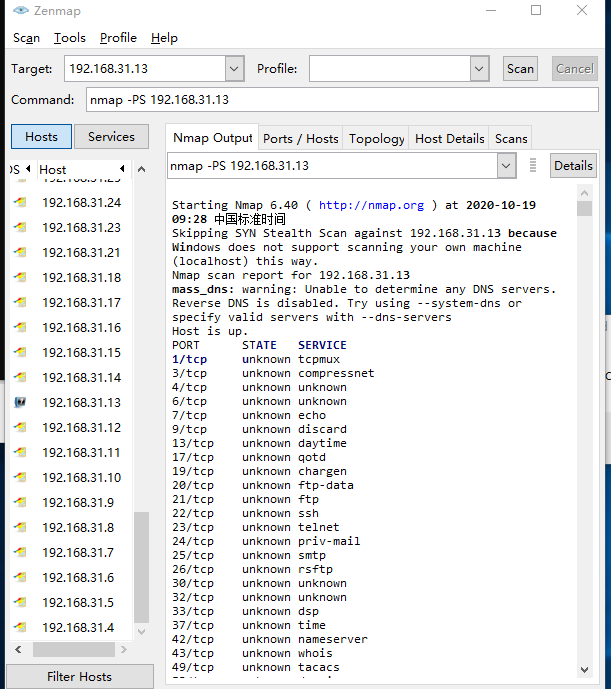Switch to the Ports / Hosts tab
This screenshot has width=611, height=689.
301,139
